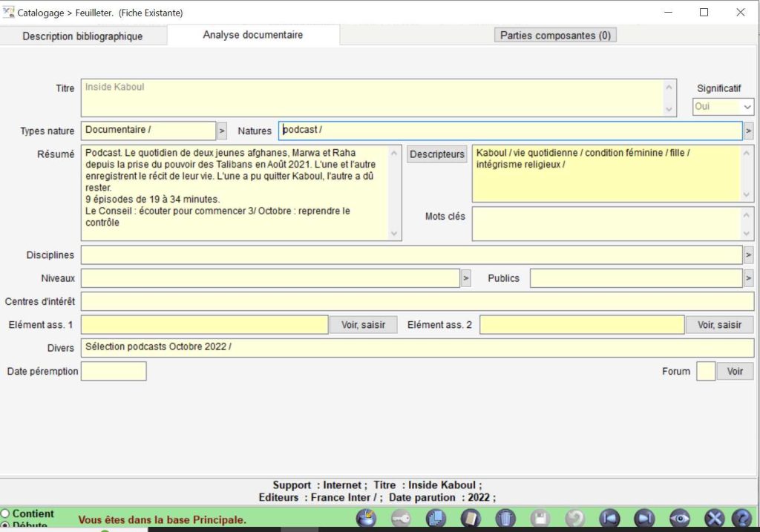Screen dimensions: 760x532
Task: Expand Disciplines list arrow
Action: [748, 254]
